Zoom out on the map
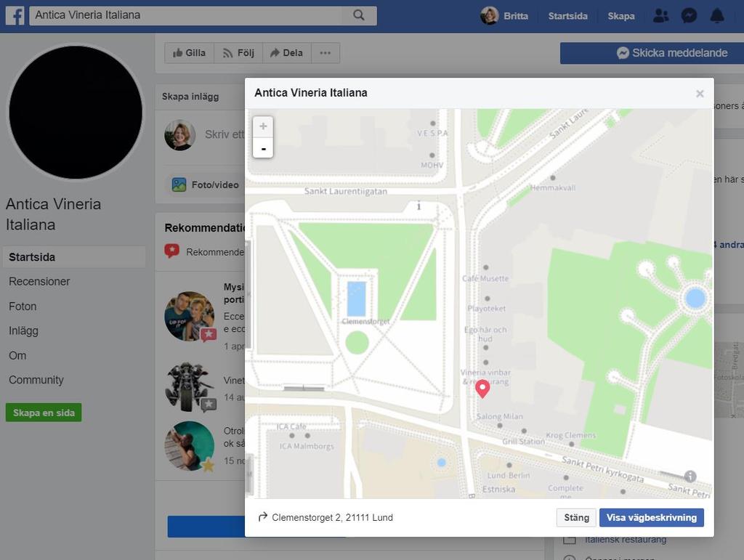 pyautogui.click(x=263, y=148)
